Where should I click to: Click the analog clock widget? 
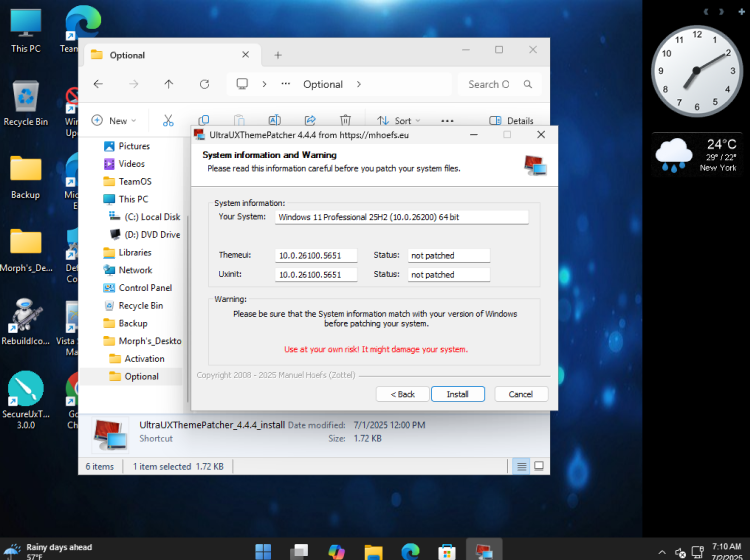(696, 71)
